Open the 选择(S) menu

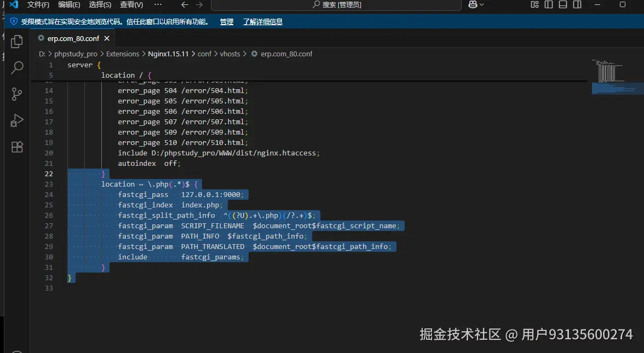pyautogui.click(x=100, y=4)
